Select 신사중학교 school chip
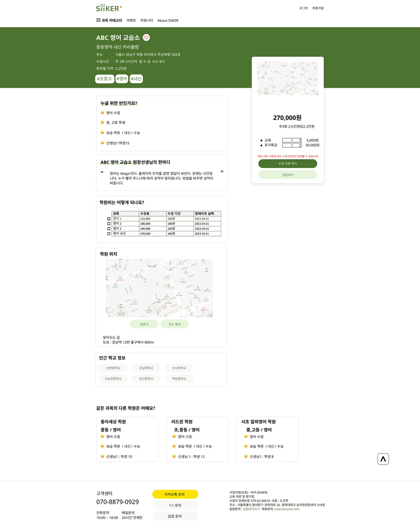 pos(179,368)
